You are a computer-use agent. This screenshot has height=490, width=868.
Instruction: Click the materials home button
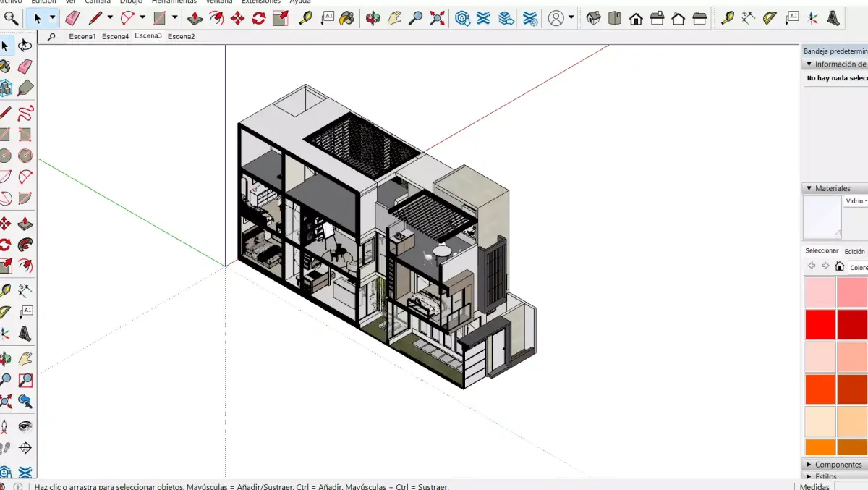[x=839, y=266]
